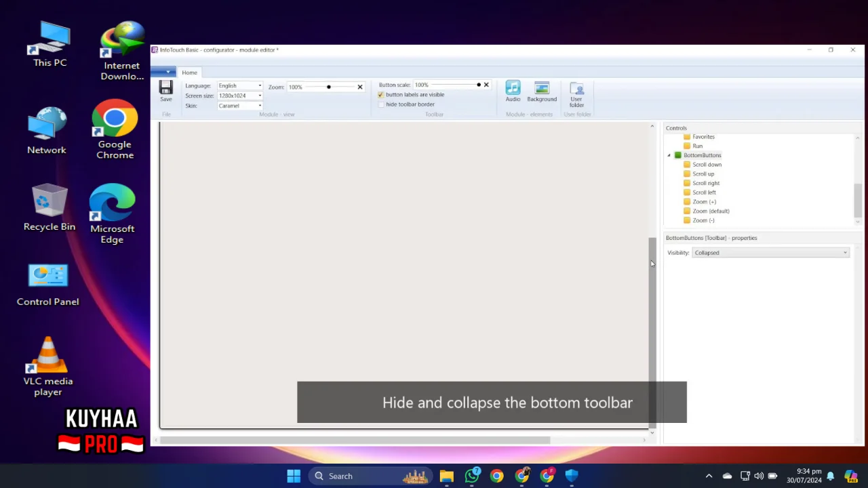Click Controls tree scroll-down arrow
This screenshot has height=488, width=868.
pyautogui.click(x=858, y=222)
